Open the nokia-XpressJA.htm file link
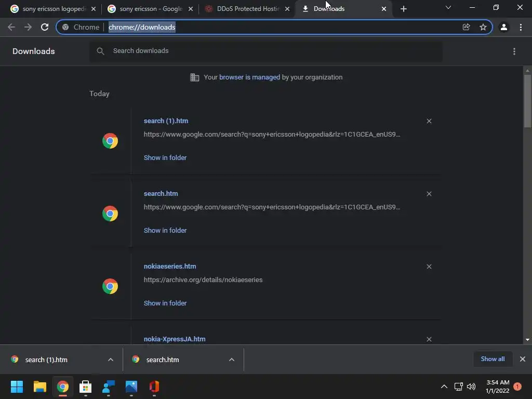Screen dimensions: 532x399 pos(175,339)
